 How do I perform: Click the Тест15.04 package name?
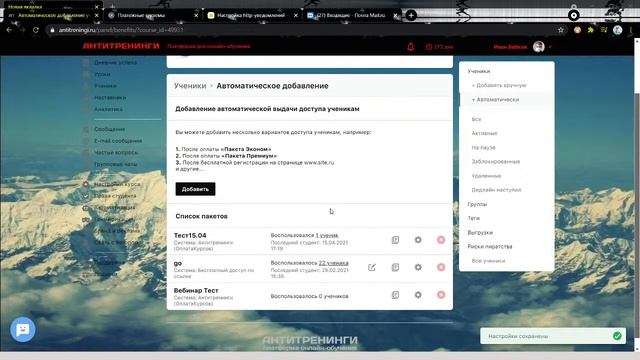click(190, 236)
